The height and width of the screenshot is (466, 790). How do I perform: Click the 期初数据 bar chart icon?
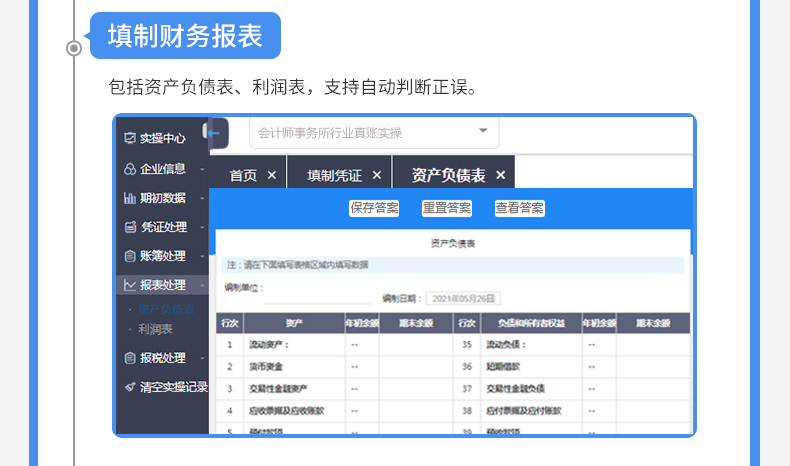point(129,197)
